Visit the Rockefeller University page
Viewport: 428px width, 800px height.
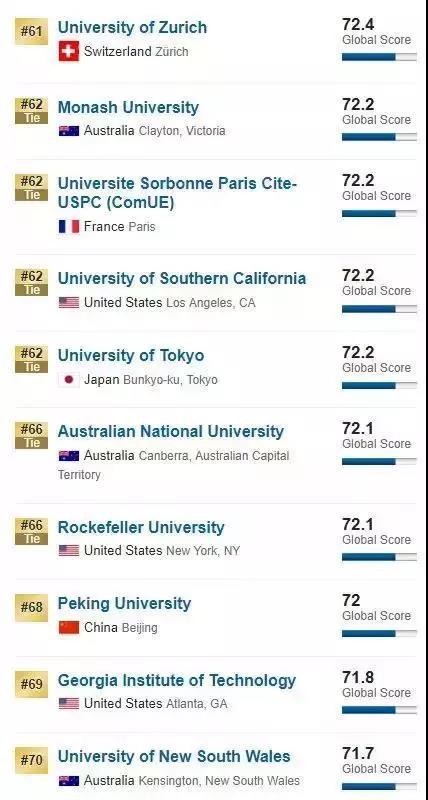(x=141, y=527)
